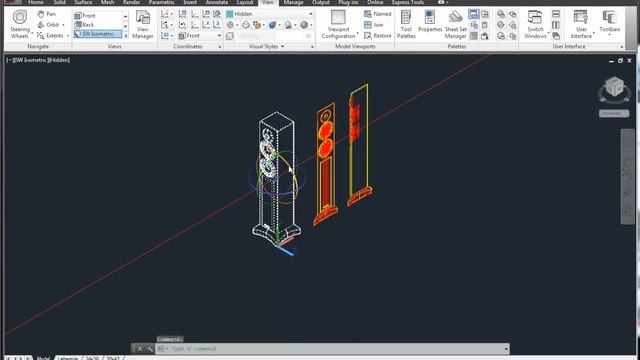This screenshot has width=640, height=360.
Task: Click the Hidden viewport style label
Action: pos(59,60)
